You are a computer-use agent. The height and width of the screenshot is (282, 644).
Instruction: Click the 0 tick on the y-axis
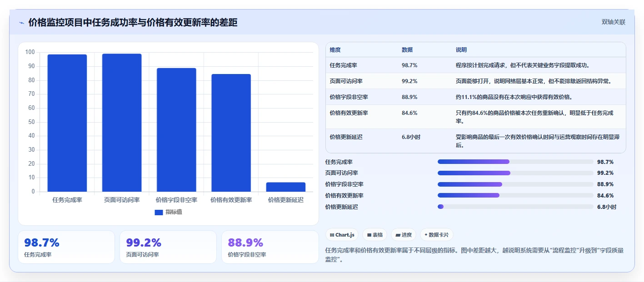(33, 192)
